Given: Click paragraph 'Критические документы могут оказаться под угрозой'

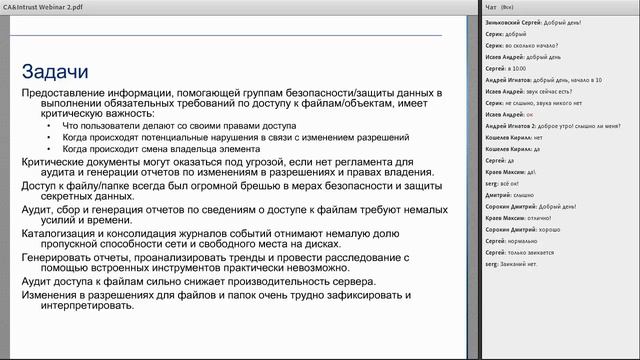Looking at the screenshot, I should click(x=228, y=167).
